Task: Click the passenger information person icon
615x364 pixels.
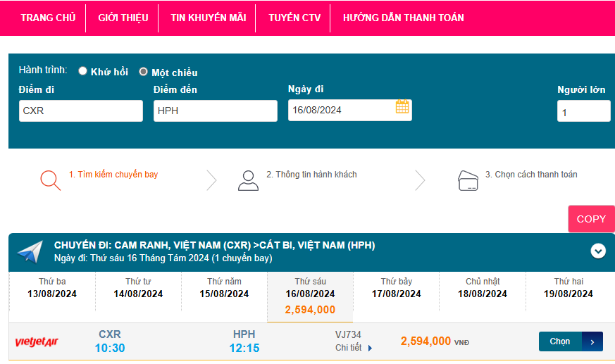Action: point(248,180)
